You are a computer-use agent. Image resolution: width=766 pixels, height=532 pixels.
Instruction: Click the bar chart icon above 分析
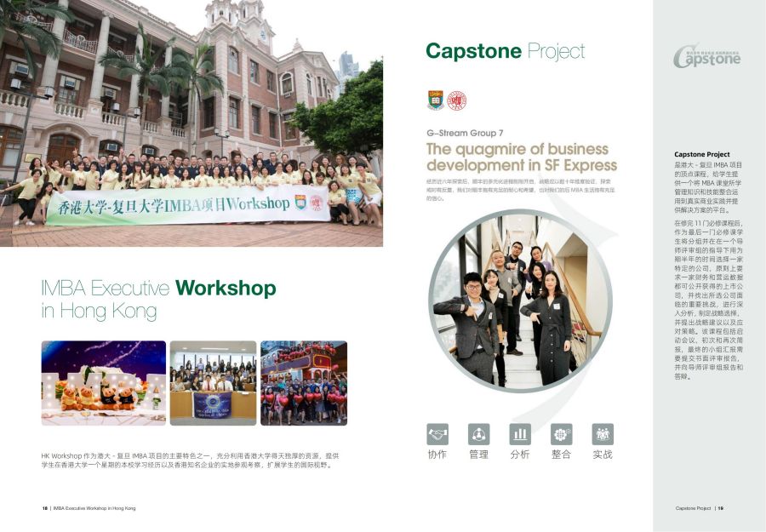click(520, 434)
